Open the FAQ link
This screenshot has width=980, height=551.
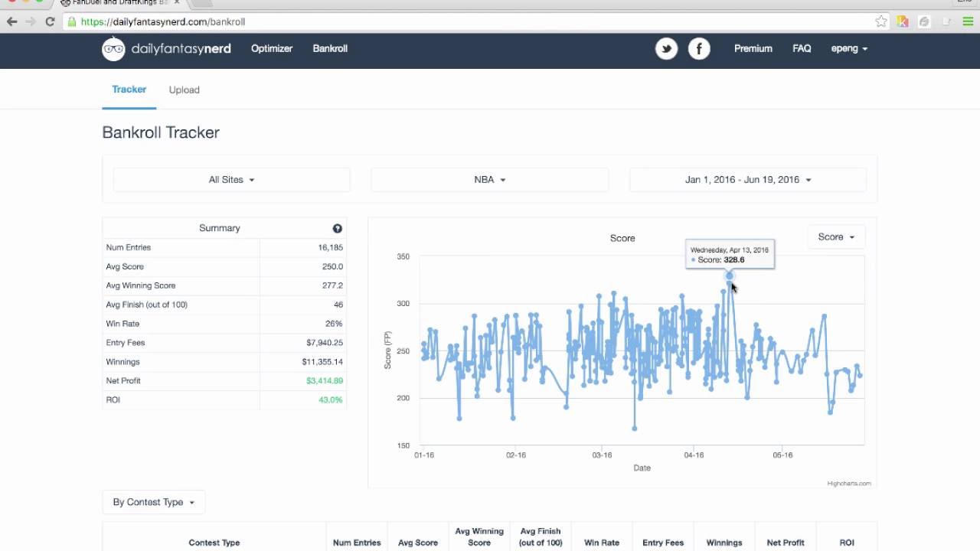[802, 48]
